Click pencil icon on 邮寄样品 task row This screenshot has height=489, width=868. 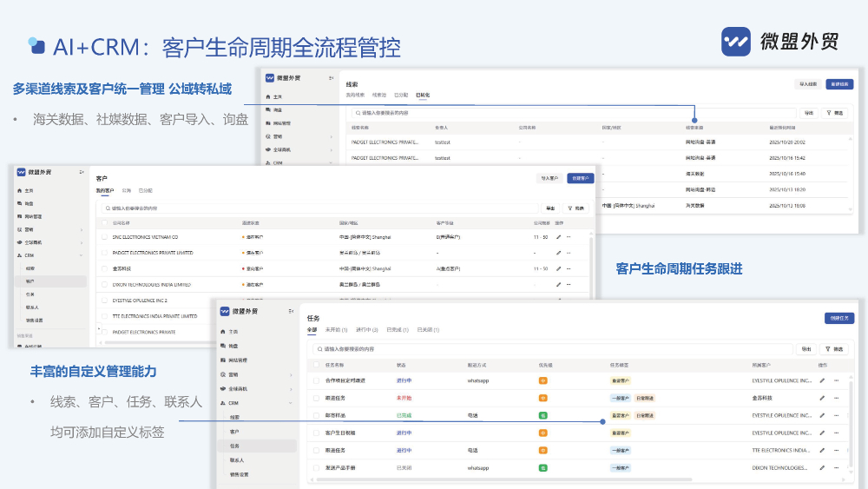pyautogui.click(x=822, y=415)
